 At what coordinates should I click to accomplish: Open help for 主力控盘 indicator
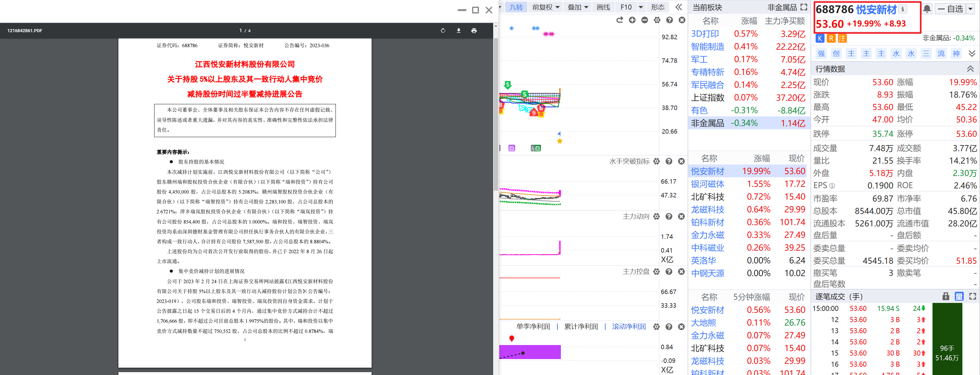669,272
